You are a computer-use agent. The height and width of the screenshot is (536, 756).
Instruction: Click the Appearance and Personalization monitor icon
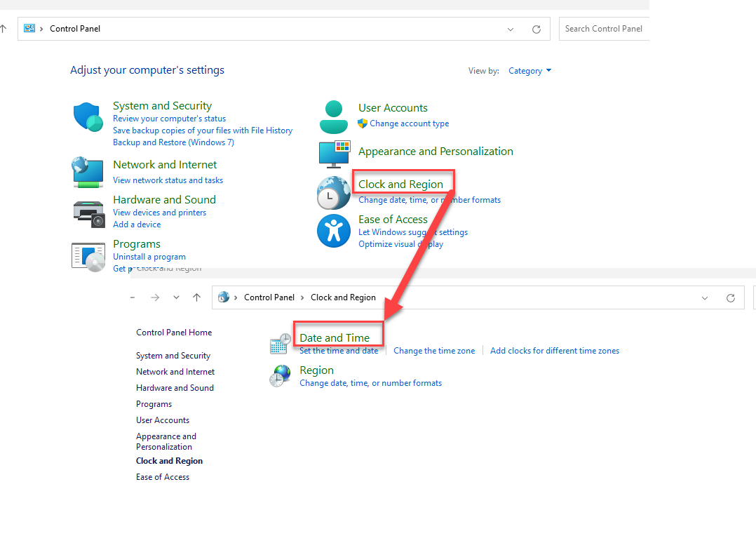point(334,154)
